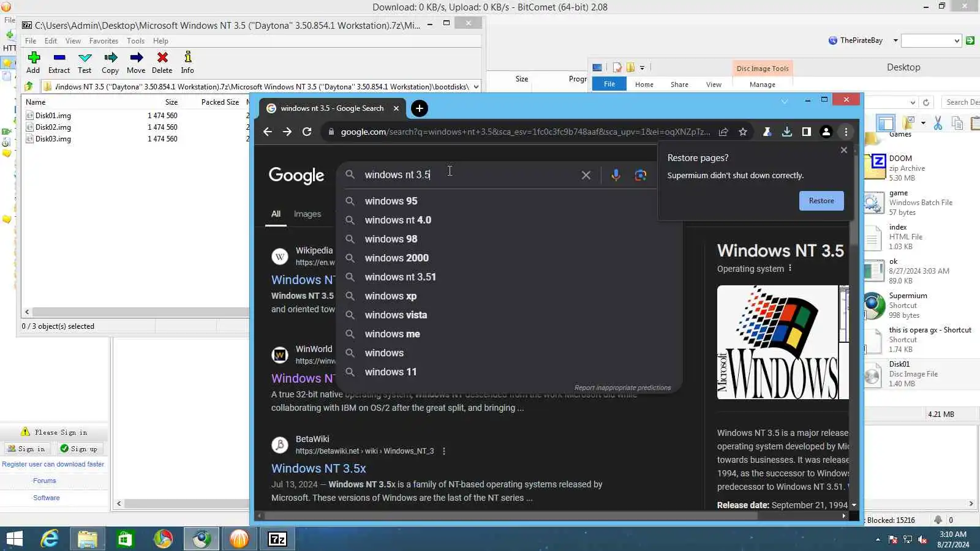Search by voice in Google

(616, 175)
